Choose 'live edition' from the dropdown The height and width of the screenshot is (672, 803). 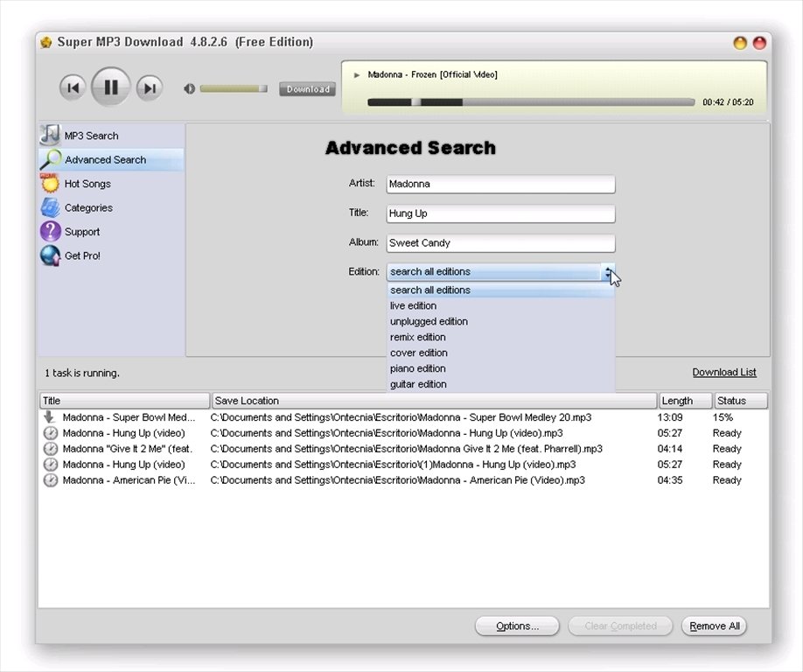pos(500,305)
